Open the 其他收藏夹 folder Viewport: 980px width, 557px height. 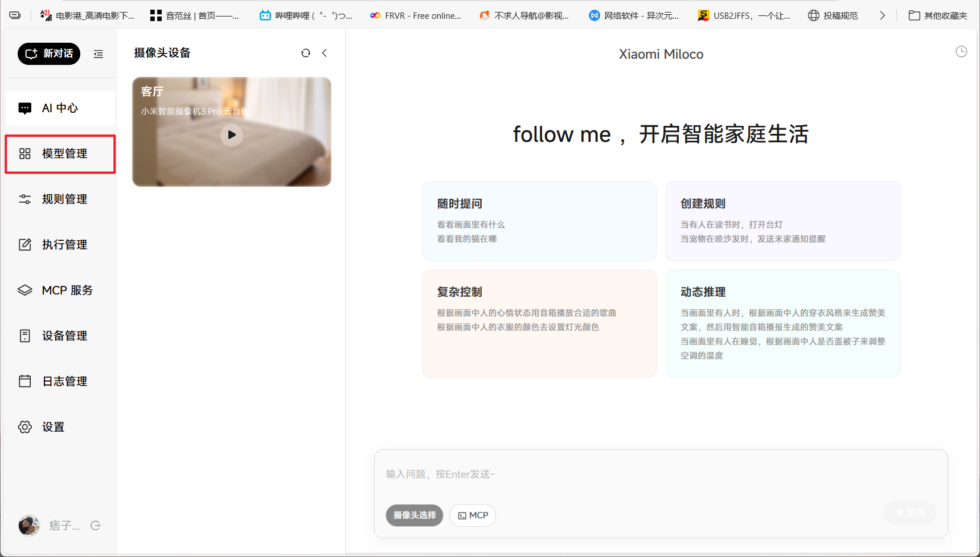[938, 15]
